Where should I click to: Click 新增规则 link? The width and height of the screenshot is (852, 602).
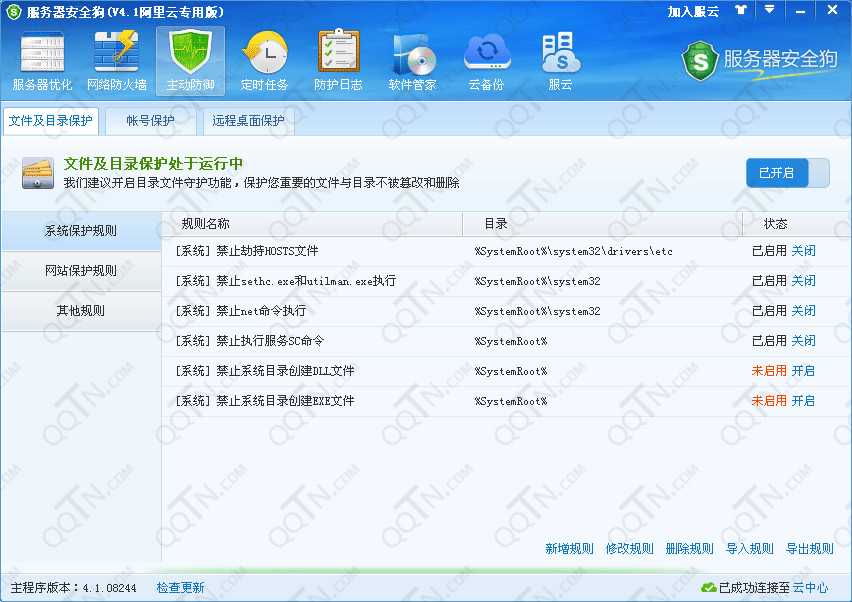569,549
